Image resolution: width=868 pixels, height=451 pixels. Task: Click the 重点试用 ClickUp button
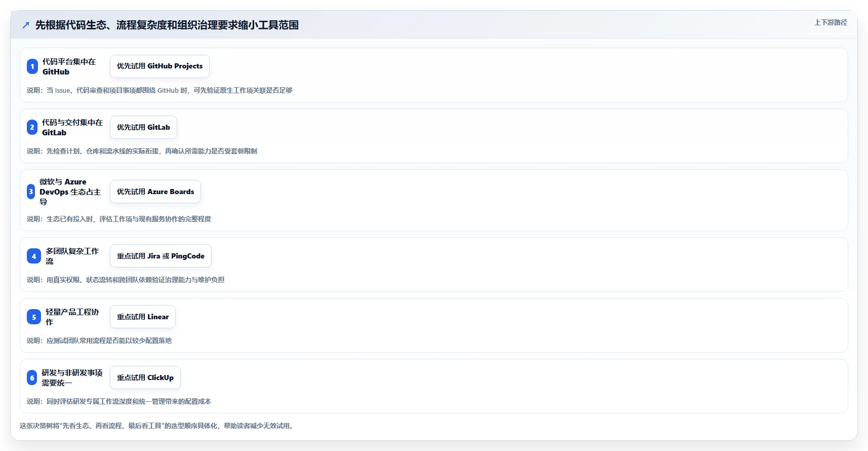[145, 378]
